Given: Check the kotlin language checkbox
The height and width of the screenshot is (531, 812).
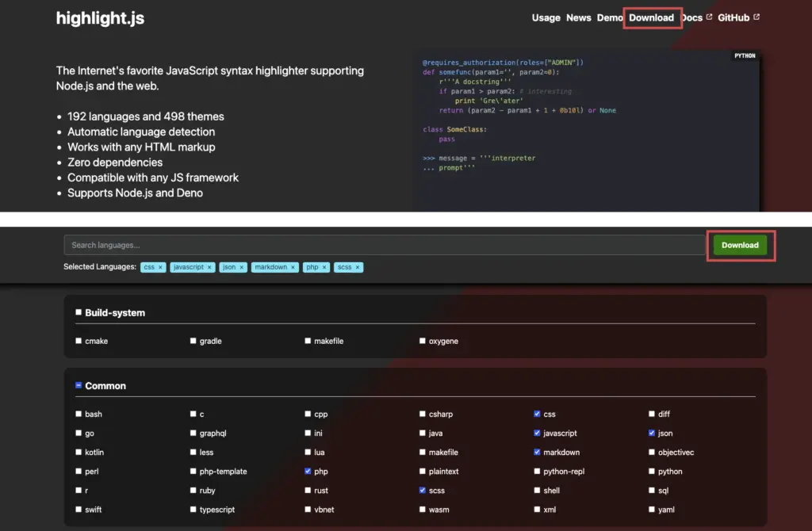Looking at the screenshot, I should click(79, 452).
